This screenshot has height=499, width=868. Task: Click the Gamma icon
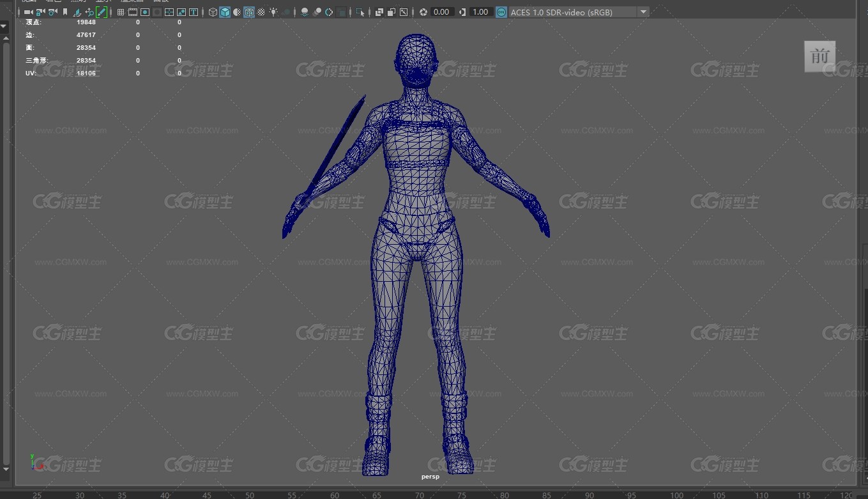[x=462, y=12]
